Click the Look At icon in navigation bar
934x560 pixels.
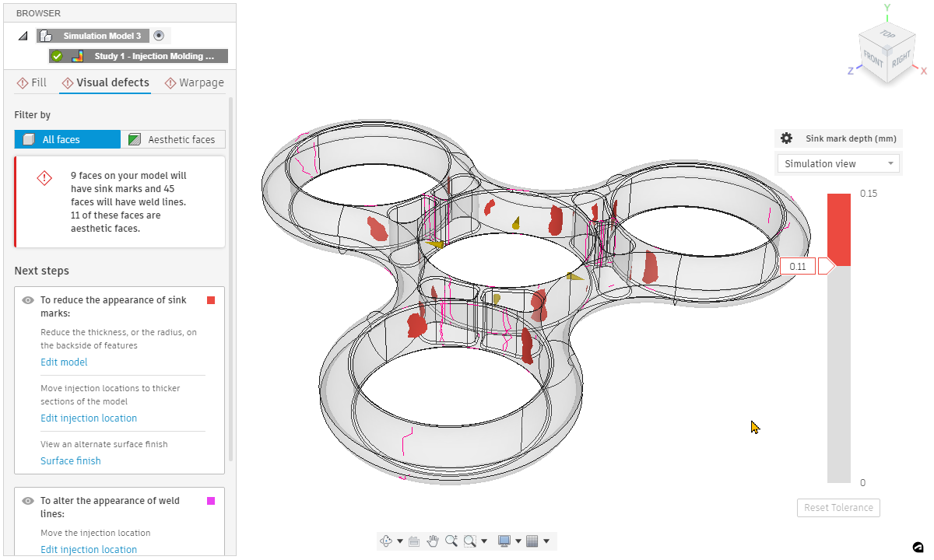click(x=414, y=541)
